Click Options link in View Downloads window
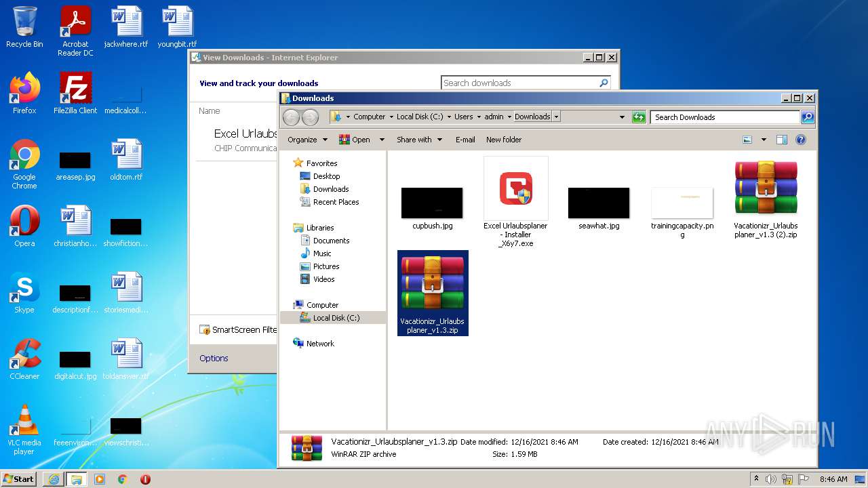This screenshot has height=488, width=868. [214, 359]
